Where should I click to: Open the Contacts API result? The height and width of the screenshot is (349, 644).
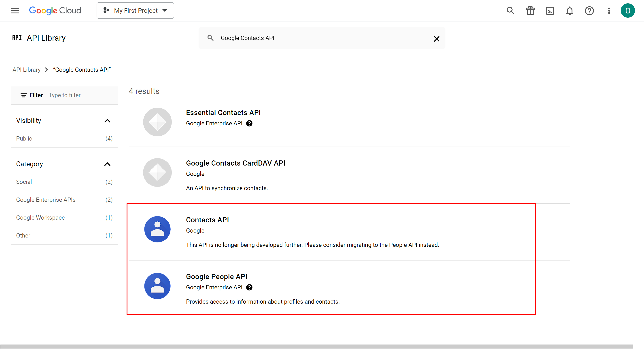click(x=207, y=220)
